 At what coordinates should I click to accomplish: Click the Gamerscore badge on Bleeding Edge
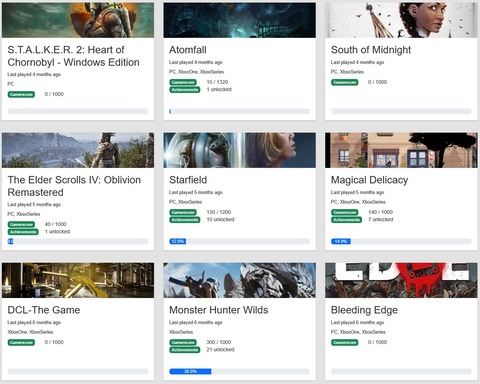(x=345, y=342)
